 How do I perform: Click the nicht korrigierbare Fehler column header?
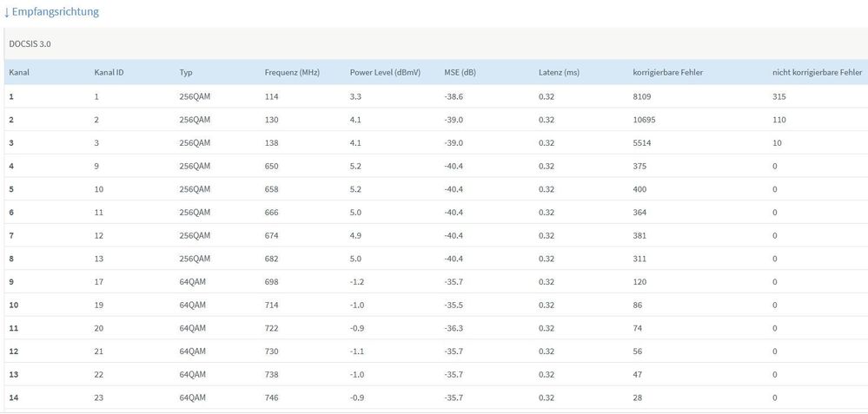[x=817, y=72]
